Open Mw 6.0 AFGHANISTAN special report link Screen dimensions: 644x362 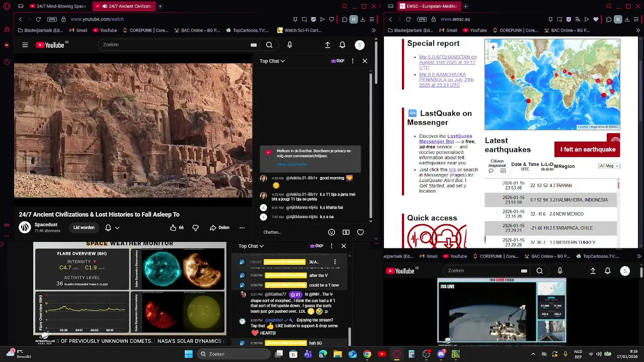(x=448, y=62)
